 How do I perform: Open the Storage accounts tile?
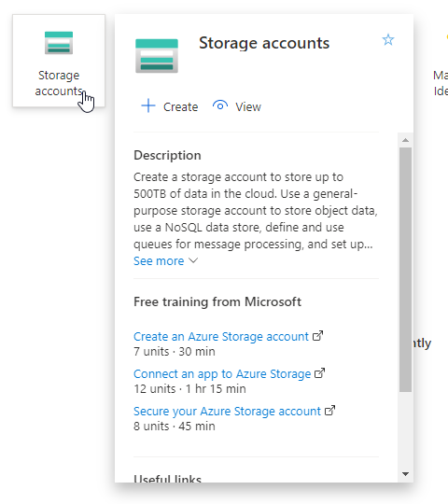[59, 61]
